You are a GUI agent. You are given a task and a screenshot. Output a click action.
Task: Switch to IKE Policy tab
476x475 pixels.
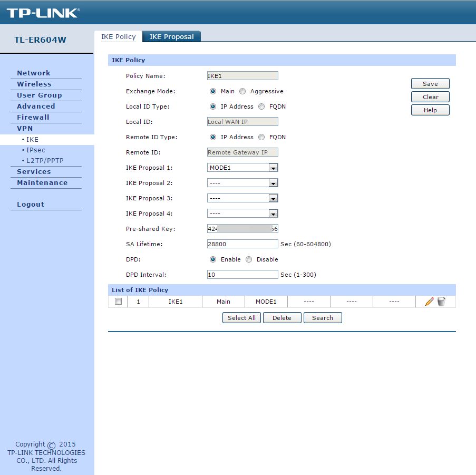click(x=119, y=37)
